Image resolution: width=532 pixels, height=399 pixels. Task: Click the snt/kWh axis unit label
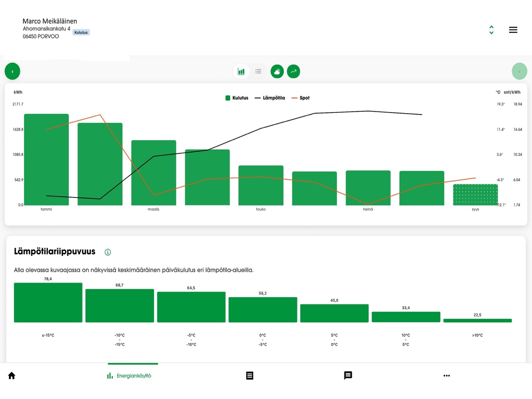(x=512, y=92)
